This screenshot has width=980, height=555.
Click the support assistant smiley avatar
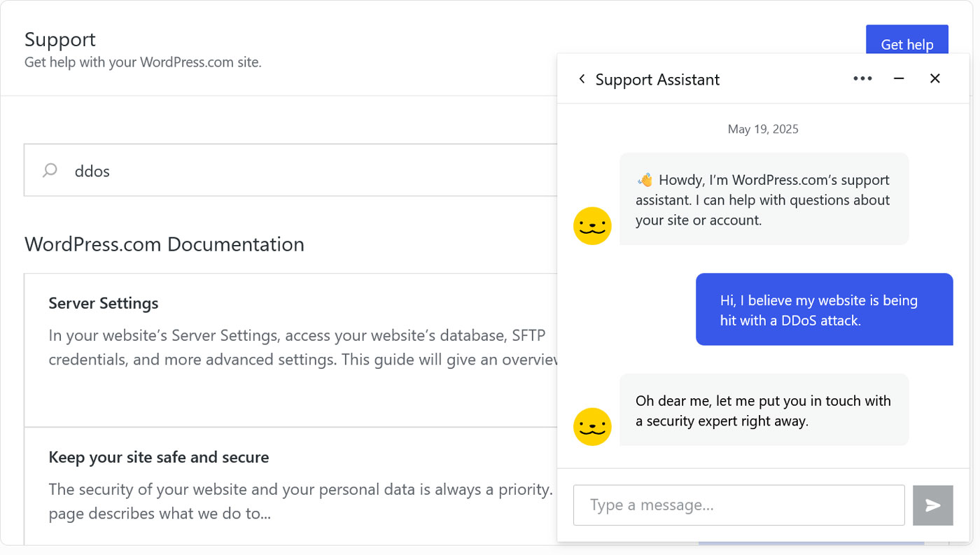(x=592, y=226)
